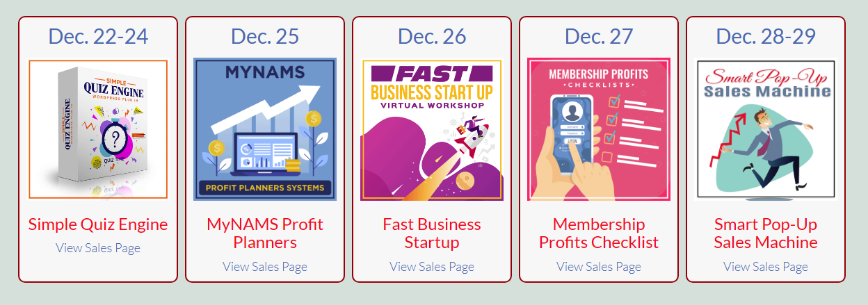
Task: Click the Dec. 22-24 date heading
Action: [x=98, y=36]
